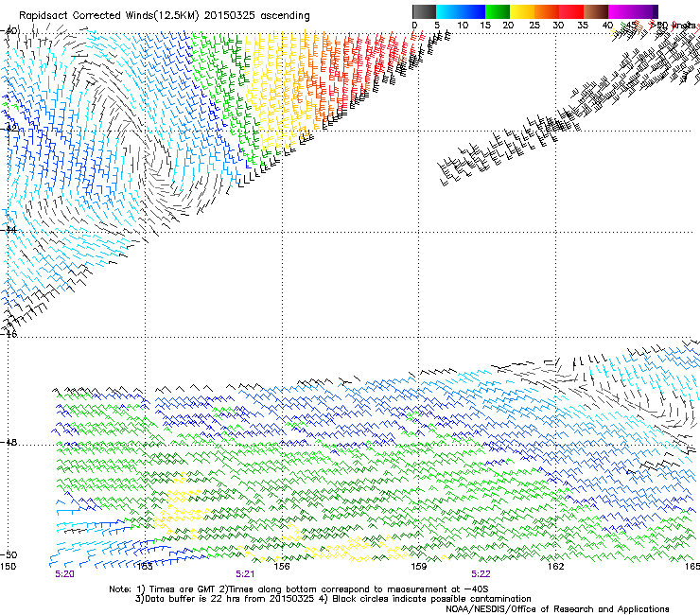
Task: Select the 159 longitude label
Action: point(419,567)
